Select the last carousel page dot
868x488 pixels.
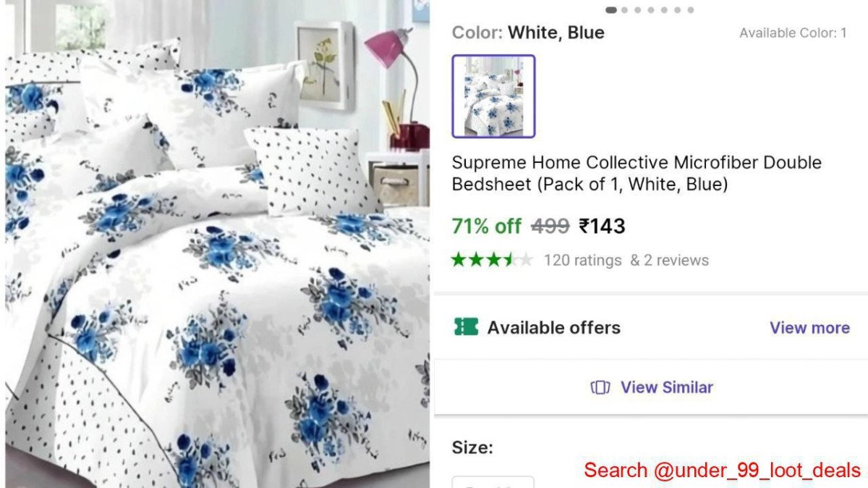691,10
